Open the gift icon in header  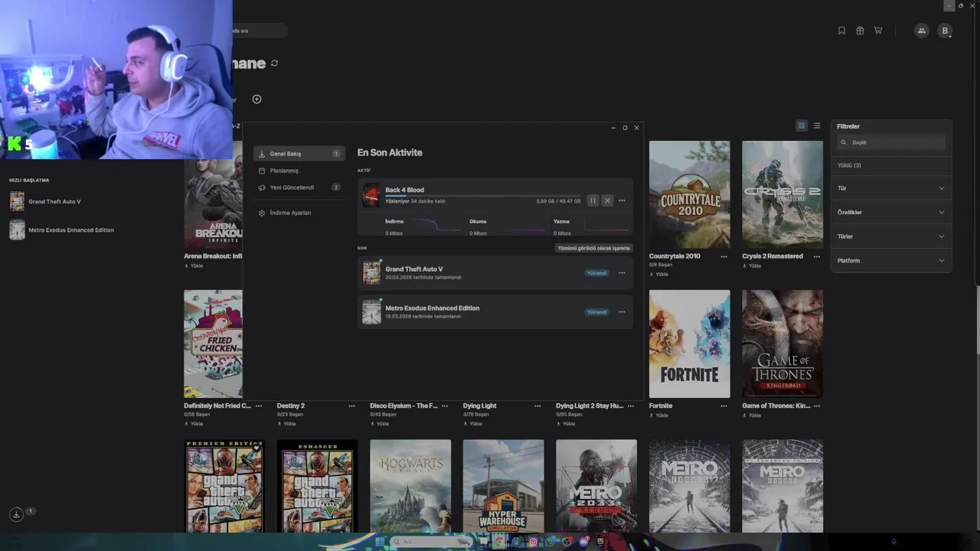(x=860, y=31)
